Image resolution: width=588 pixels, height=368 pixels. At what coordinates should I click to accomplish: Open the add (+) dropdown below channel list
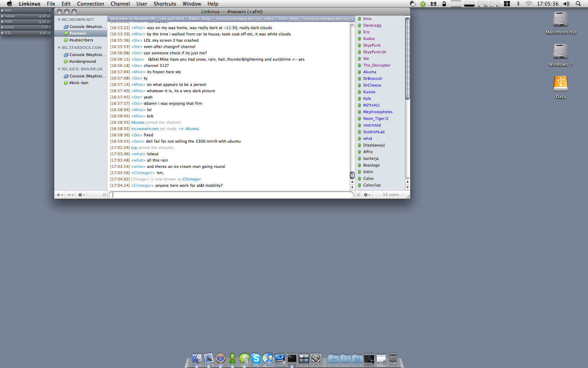60,195
